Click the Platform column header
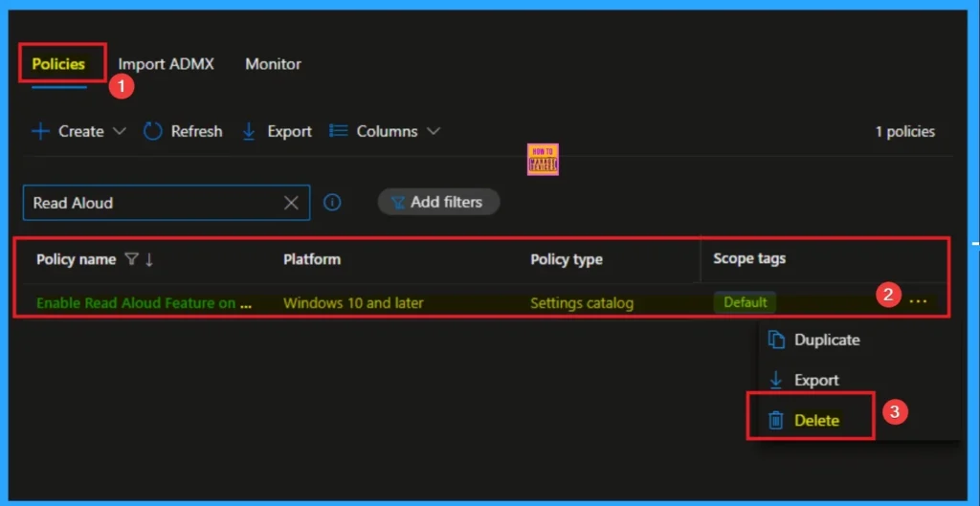The width and height of the screenshot is (980, 506). pyautogui.click(x=312, y=259)
